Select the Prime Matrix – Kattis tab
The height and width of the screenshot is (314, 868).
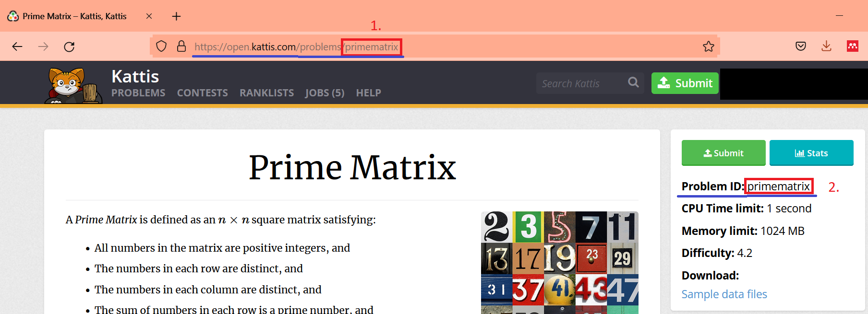[x=74, y=16]
